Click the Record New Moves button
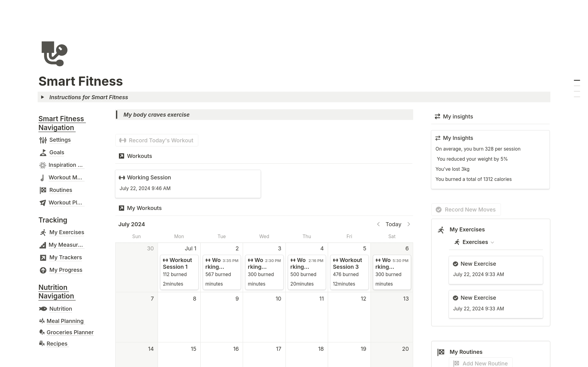 pyautogui.click(x=466, y=210)
